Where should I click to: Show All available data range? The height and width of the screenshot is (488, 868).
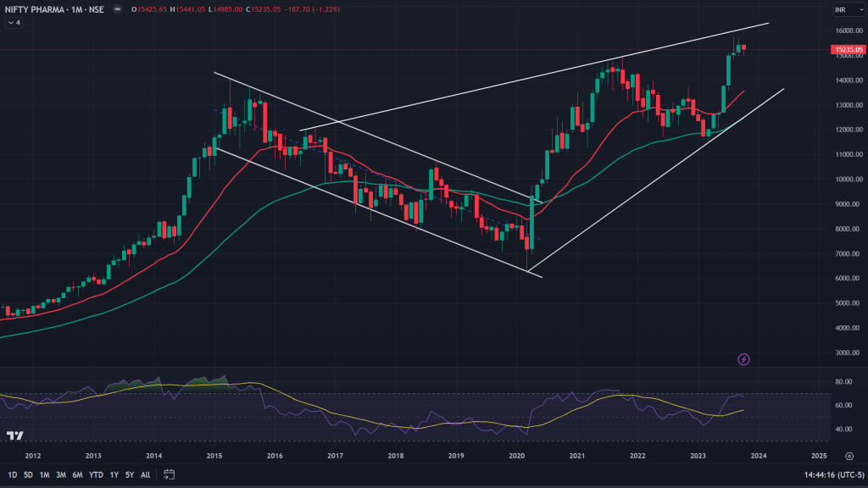point(145,474)
